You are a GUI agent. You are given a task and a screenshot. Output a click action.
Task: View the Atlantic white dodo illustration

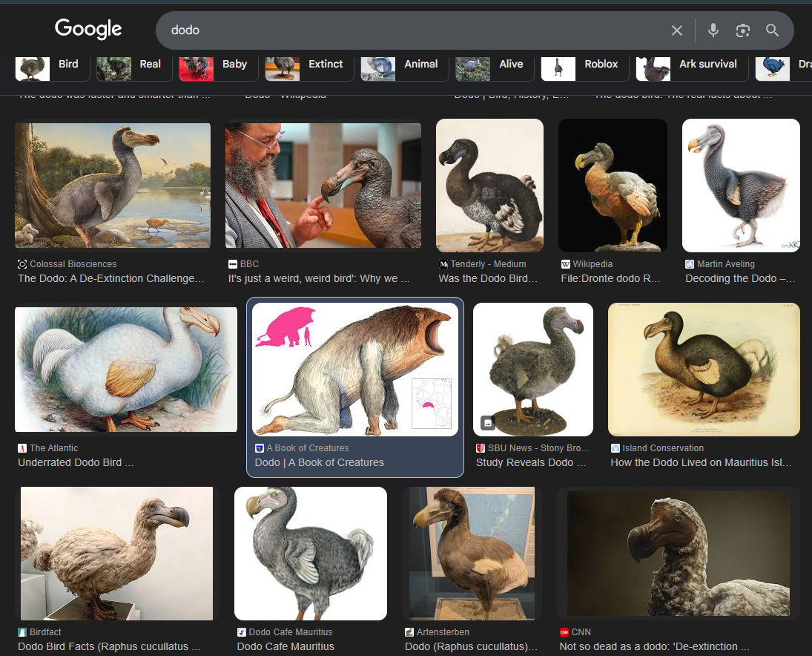(126, 369)
